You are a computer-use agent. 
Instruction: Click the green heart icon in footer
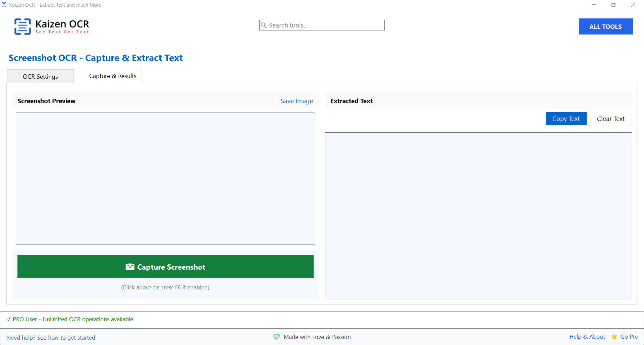(276, 337)
